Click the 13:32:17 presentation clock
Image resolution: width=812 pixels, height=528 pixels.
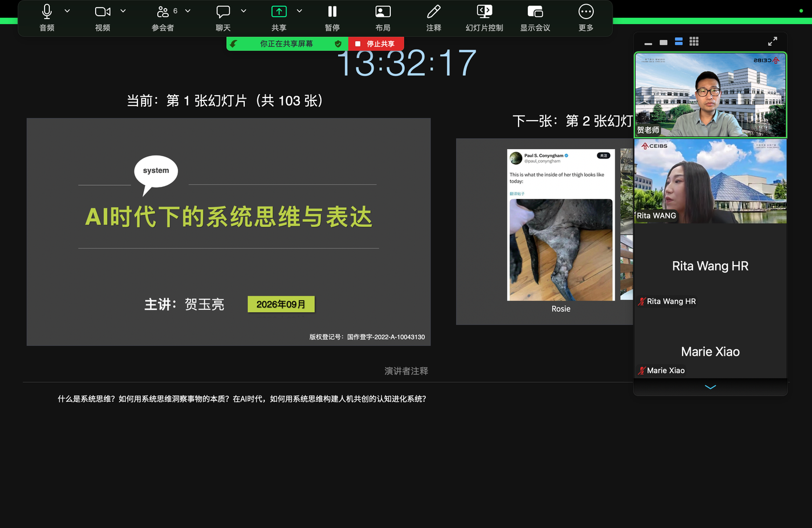pos(407,63)
